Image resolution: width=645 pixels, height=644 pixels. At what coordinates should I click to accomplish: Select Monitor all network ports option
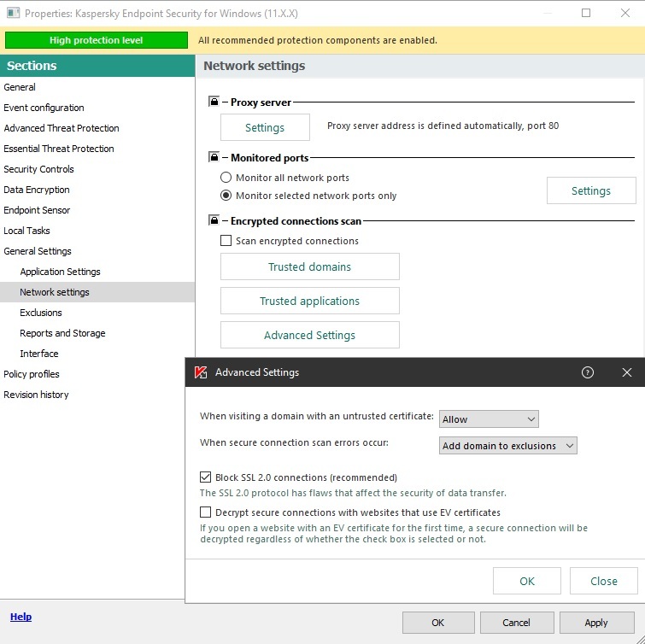(226, 178)
